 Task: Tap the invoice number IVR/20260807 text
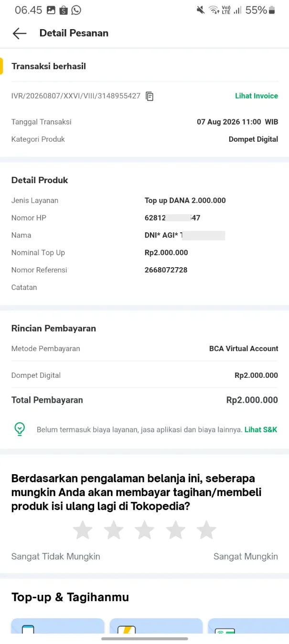[76, 96]
